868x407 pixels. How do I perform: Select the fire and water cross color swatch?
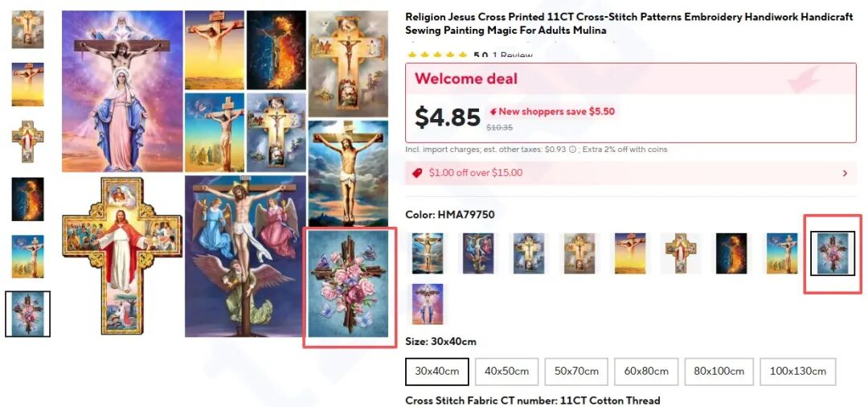(x=731, y=253)
